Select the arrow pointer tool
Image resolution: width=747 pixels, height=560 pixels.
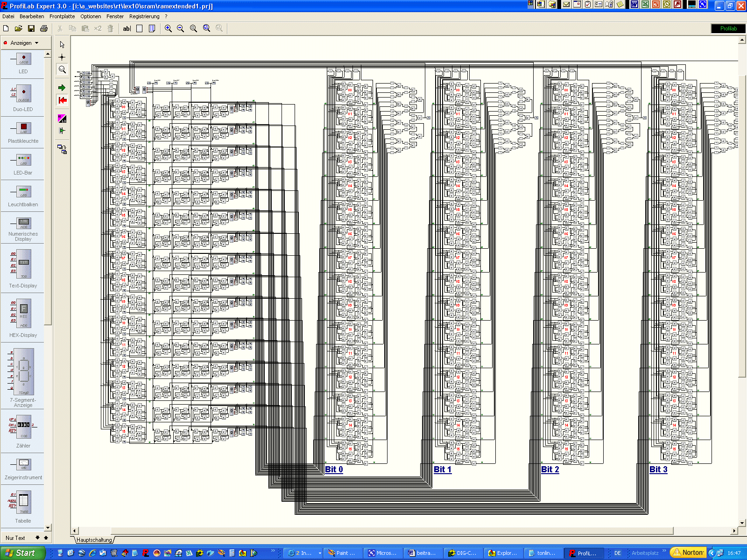(62, 44)
